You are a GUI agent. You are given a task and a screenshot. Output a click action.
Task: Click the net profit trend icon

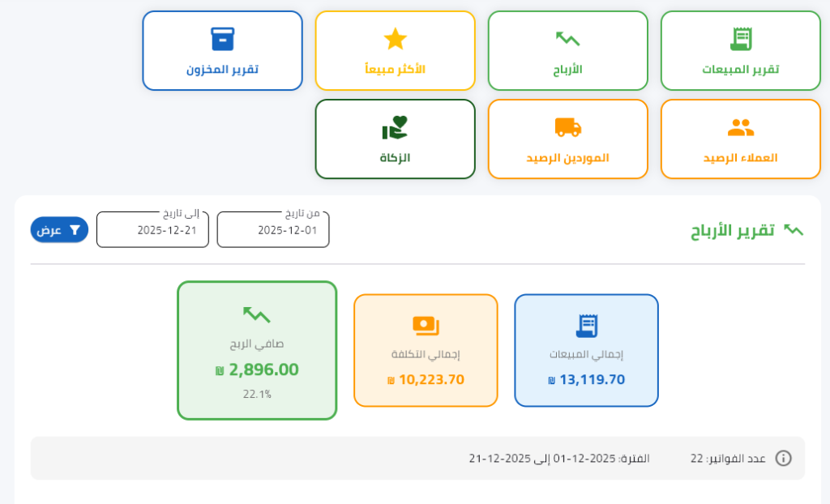(257, 314)
